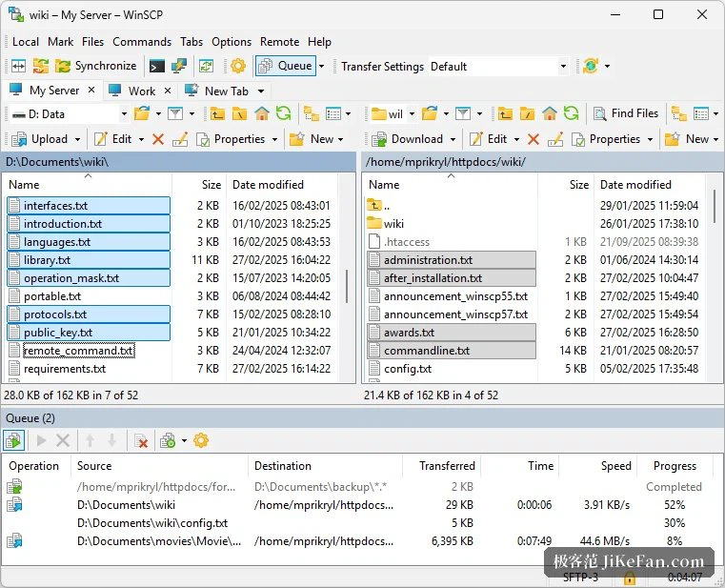Click local New button
Screen dimensions: 725x588
(x=312, y=139)
